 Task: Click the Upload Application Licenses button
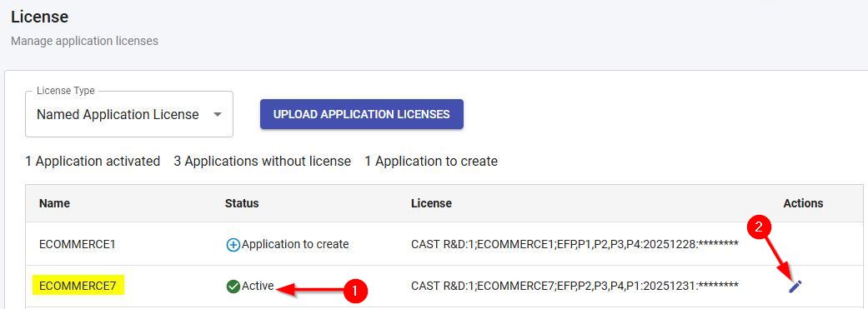(x=362, y=114)
